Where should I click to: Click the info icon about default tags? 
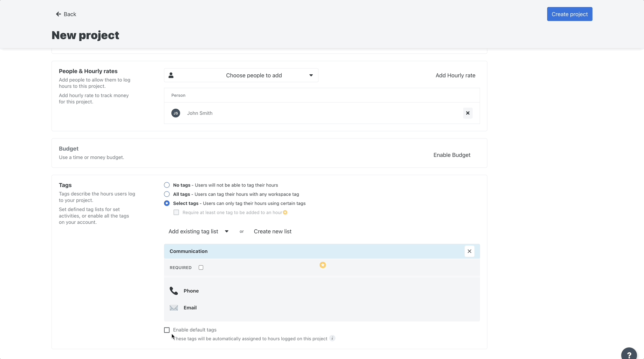332,338
